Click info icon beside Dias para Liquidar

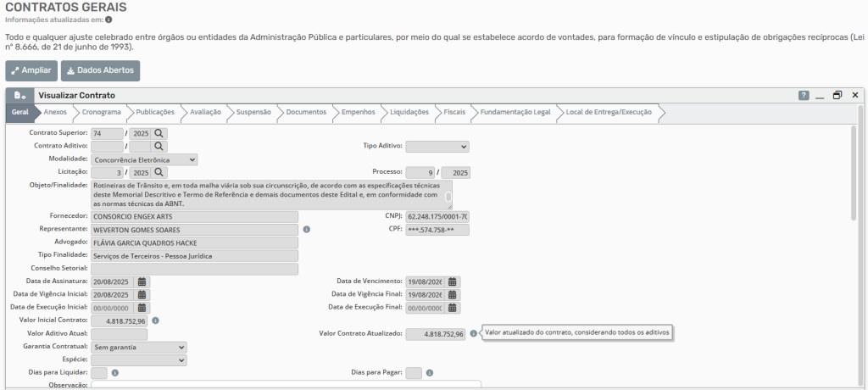(115, 373)
